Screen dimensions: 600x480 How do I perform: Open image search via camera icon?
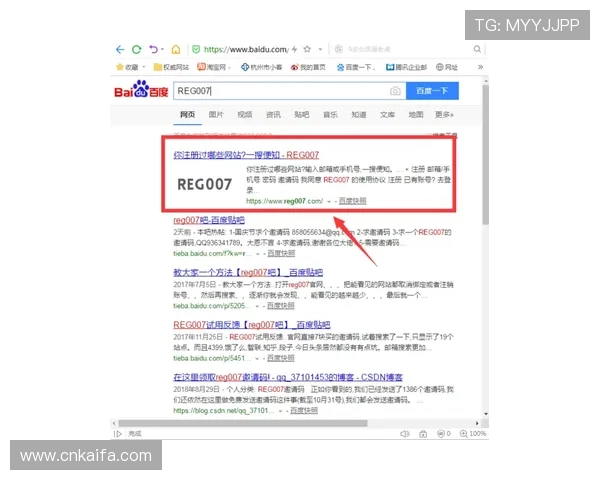(x=395, y=91)
